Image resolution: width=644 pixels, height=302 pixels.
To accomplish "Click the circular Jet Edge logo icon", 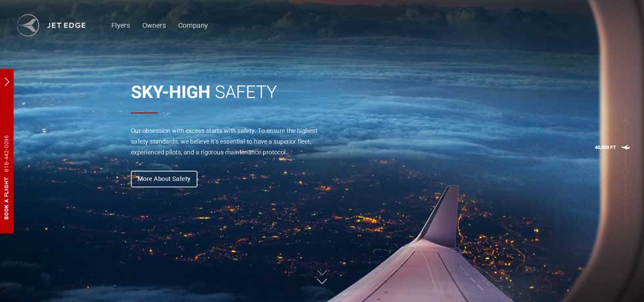I will click(28, 26).
